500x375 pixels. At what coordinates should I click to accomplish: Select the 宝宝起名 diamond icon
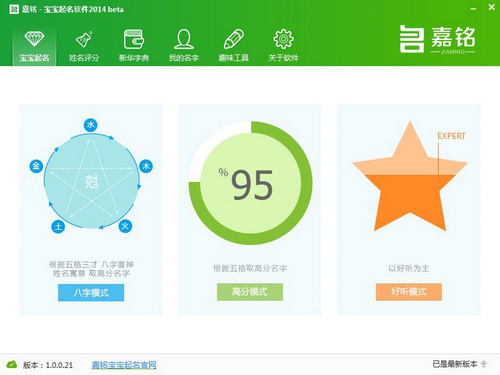34,39
